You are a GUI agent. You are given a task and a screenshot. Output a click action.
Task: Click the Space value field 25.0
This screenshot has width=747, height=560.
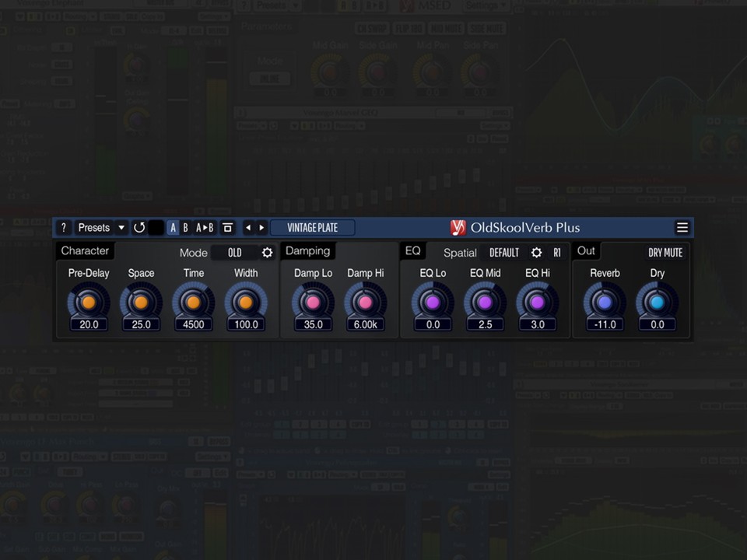pyautogui.click(x=141, y=325)
